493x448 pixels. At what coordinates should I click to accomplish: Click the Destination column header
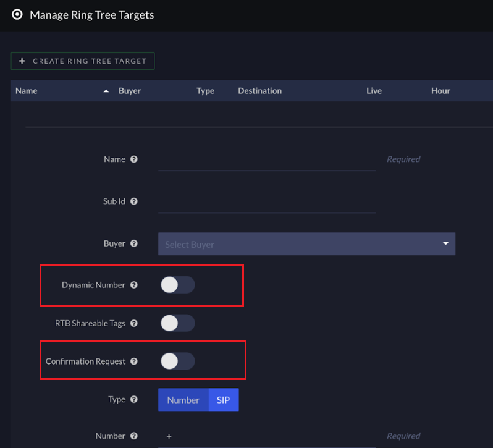[x=259, y=91]
